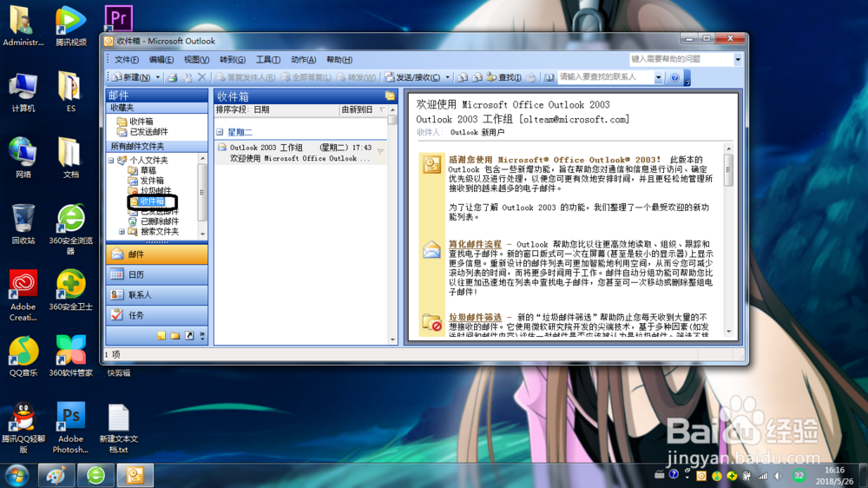Collapse the 星期二 message group

point(220,132)
